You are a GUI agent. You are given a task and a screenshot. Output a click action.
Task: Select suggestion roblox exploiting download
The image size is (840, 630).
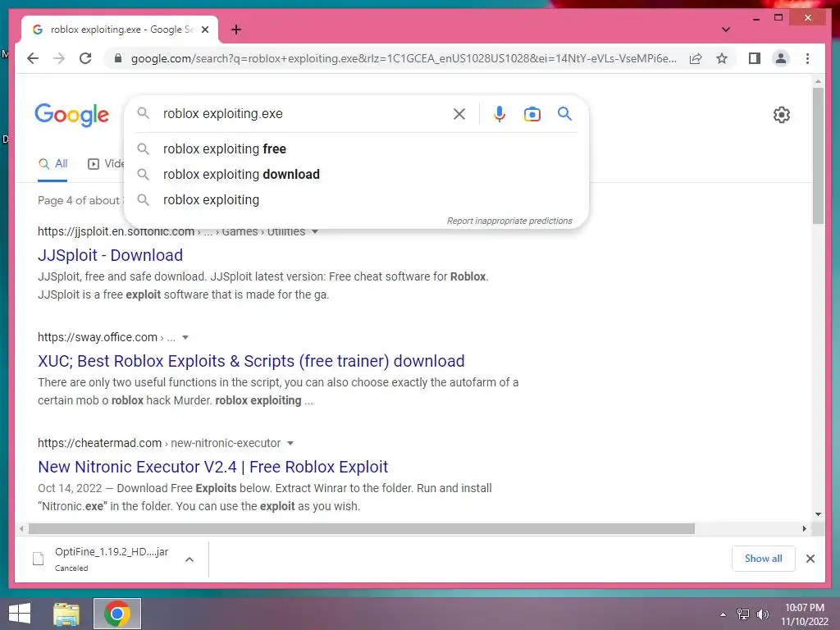pyautogui.click(x=356, y=174)
